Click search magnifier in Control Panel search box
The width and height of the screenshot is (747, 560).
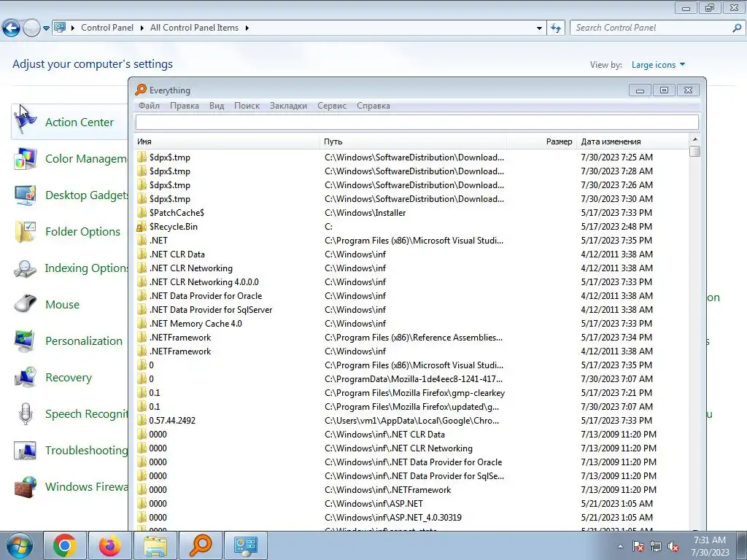coord(737,28)
